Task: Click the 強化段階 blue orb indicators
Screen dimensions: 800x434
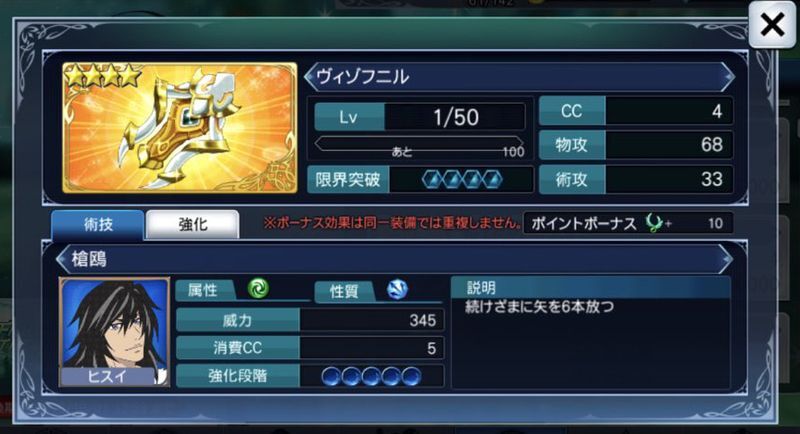Action: click(x=371, y=376)
